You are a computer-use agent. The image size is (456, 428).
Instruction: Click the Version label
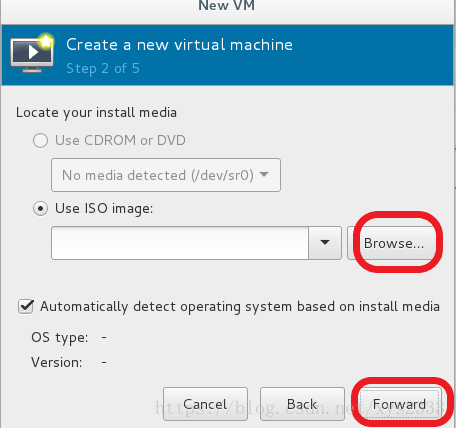(57, 362)
